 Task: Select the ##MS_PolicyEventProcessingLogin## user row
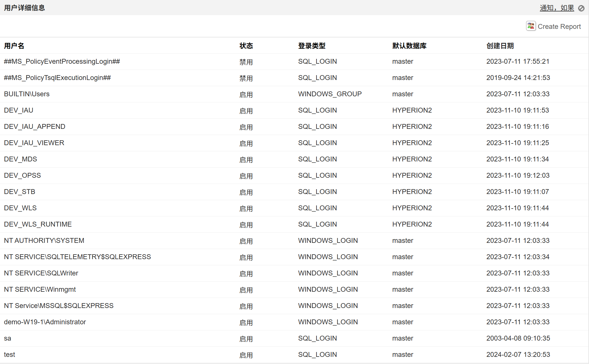tap(62, 61)
